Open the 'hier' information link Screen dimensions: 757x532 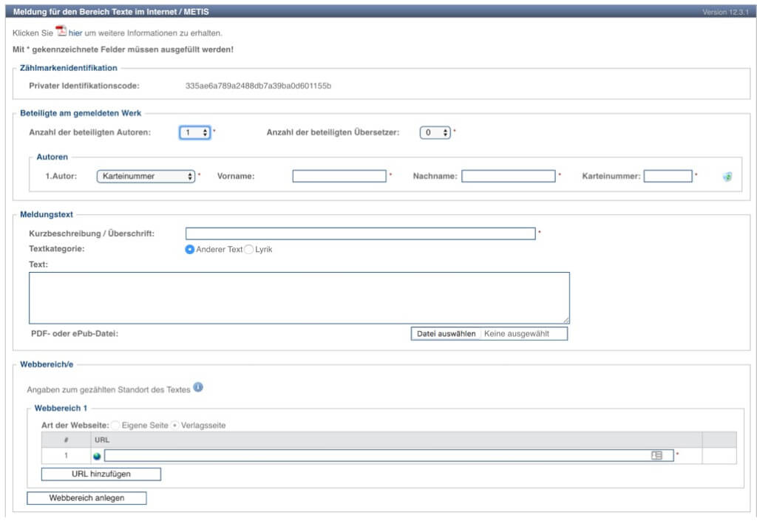[x=75, y=33]
